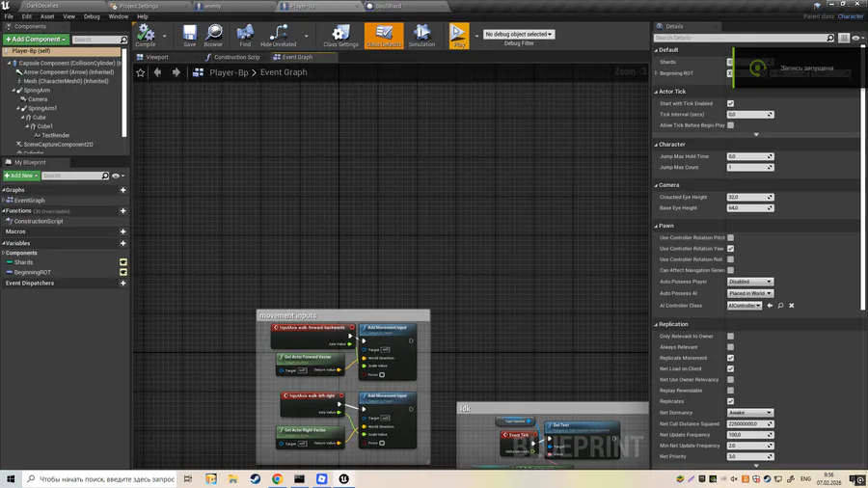The height and width of the screenshot is (488, 868).
Task: Open property matrix grid icon in Details
Action: (x=844, y=38)
